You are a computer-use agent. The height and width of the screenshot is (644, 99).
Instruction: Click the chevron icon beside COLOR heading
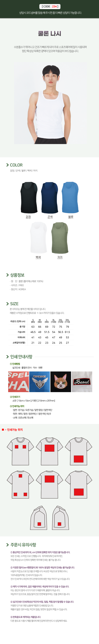click(x=7, y=165)
